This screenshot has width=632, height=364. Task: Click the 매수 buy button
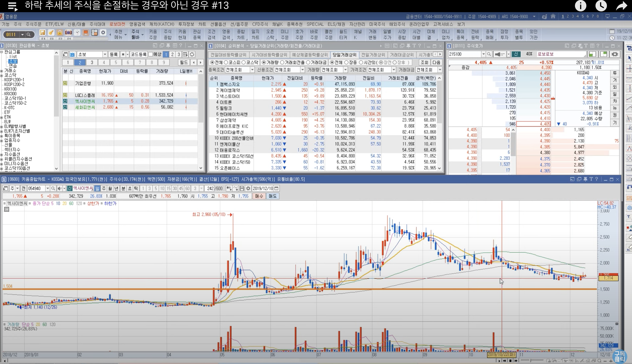(259, 196)
